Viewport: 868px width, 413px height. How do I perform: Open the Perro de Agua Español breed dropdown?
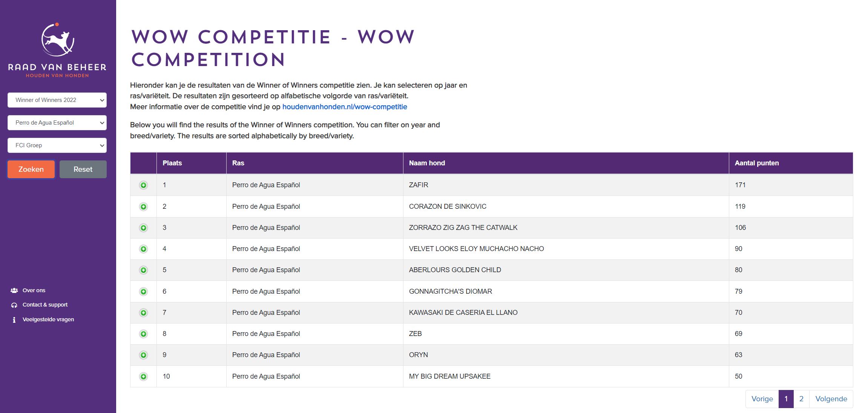coord(57,123)
